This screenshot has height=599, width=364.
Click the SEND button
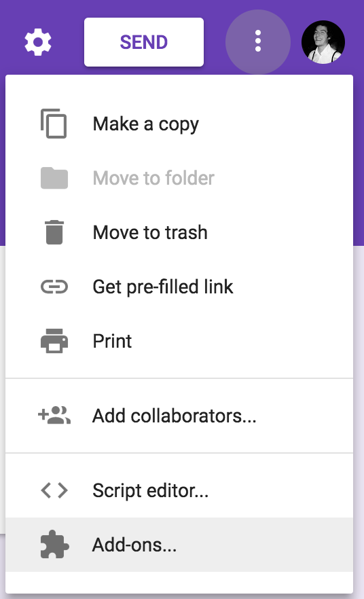(143, 42)
